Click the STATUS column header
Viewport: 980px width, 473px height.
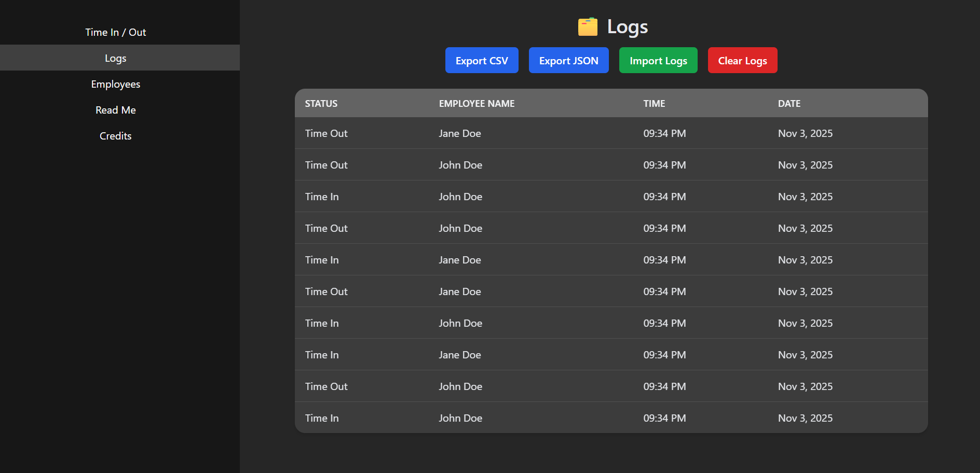point(321,103)
